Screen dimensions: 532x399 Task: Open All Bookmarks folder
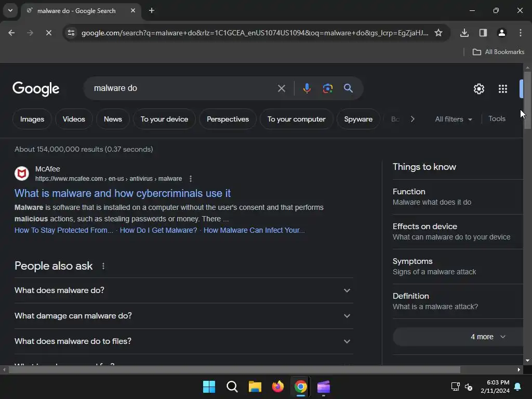[x=498, y=52]
